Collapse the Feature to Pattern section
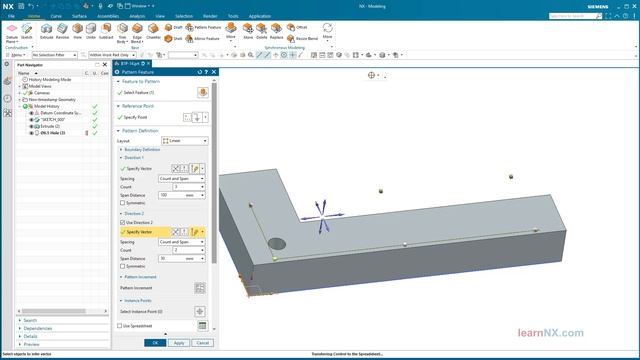The image size is (640, 360). 118,82
